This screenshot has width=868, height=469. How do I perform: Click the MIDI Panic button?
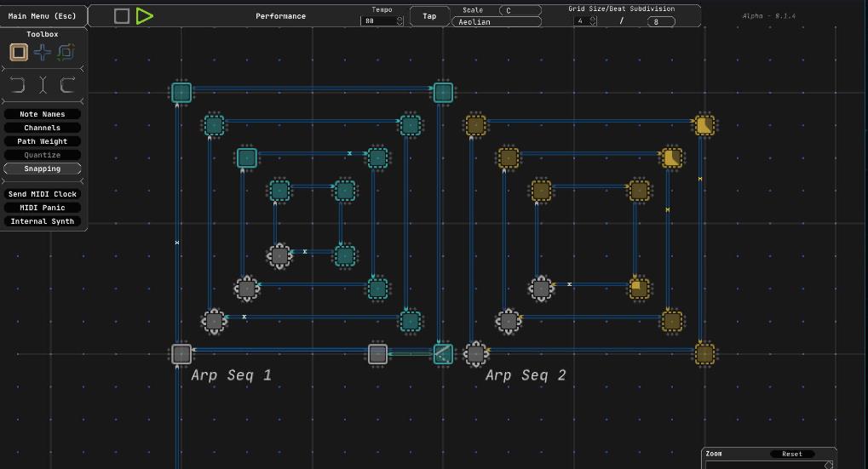42,208
